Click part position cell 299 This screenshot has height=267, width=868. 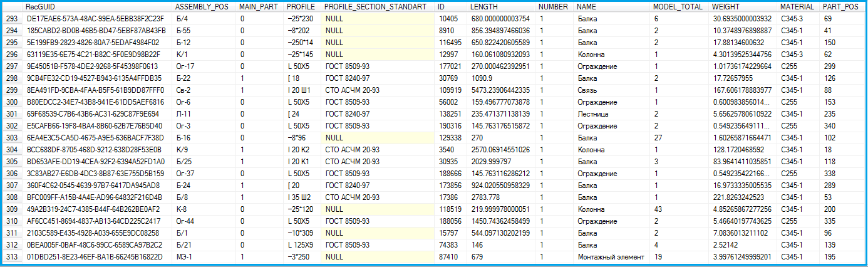(x=843, y=66)
